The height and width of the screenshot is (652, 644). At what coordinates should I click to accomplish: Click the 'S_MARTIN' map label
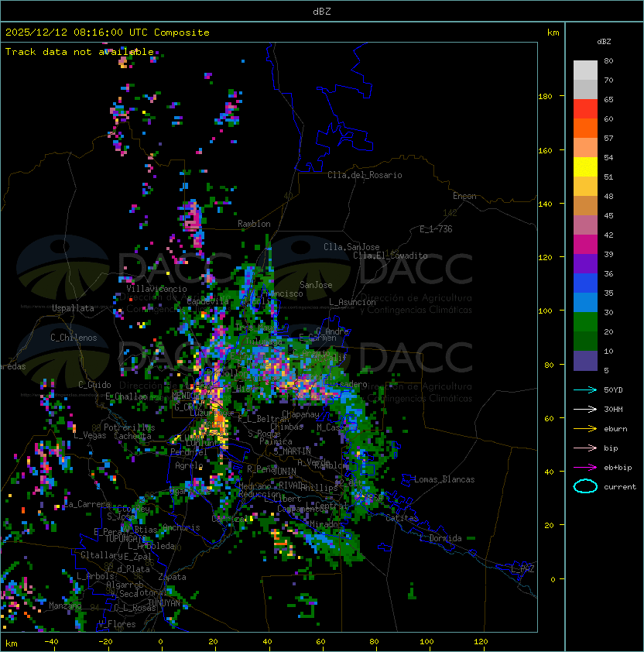292,451
